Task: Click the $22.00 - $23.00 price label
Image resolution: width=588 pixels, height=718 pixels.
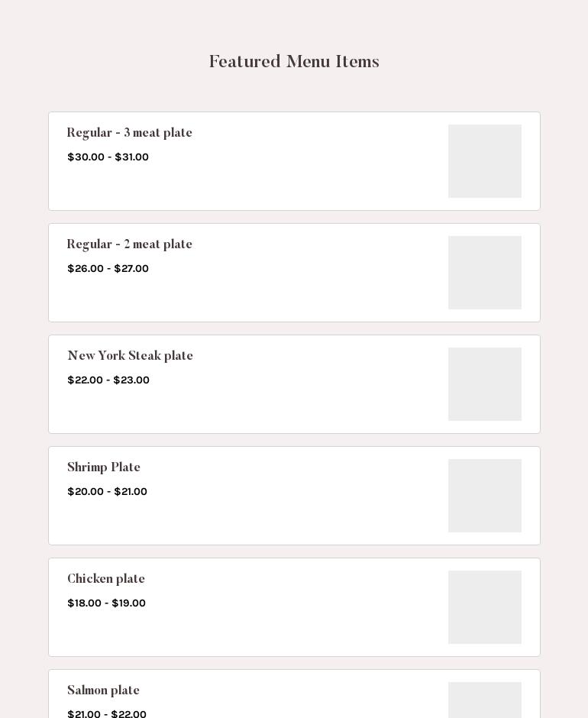Action: point(108,380)
